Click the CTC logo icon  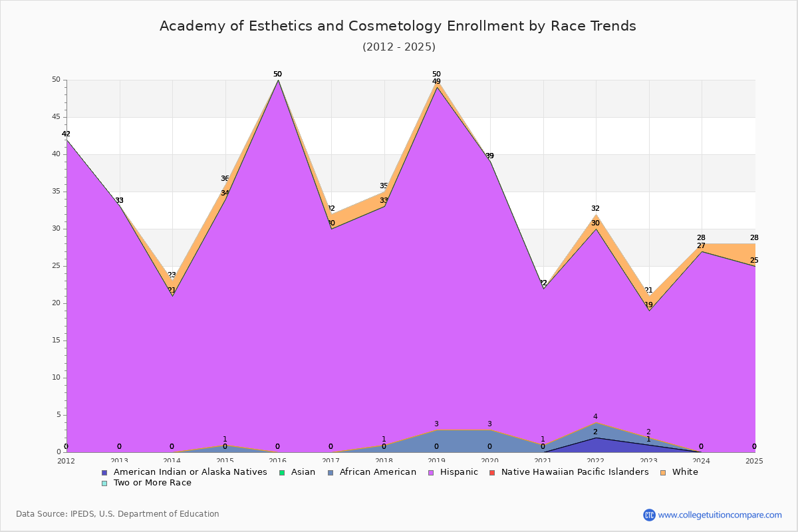click(x=649, y=515)
